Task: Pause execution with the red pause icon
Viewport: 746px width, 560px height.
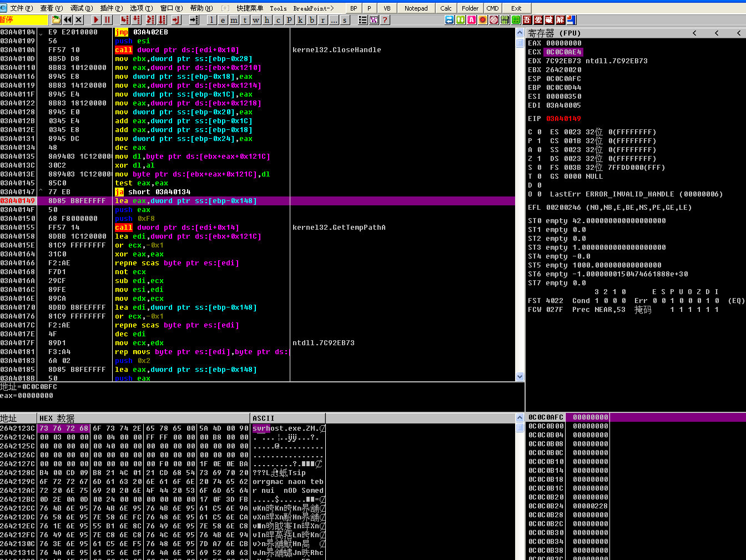Action: click(x=108, y=20)
